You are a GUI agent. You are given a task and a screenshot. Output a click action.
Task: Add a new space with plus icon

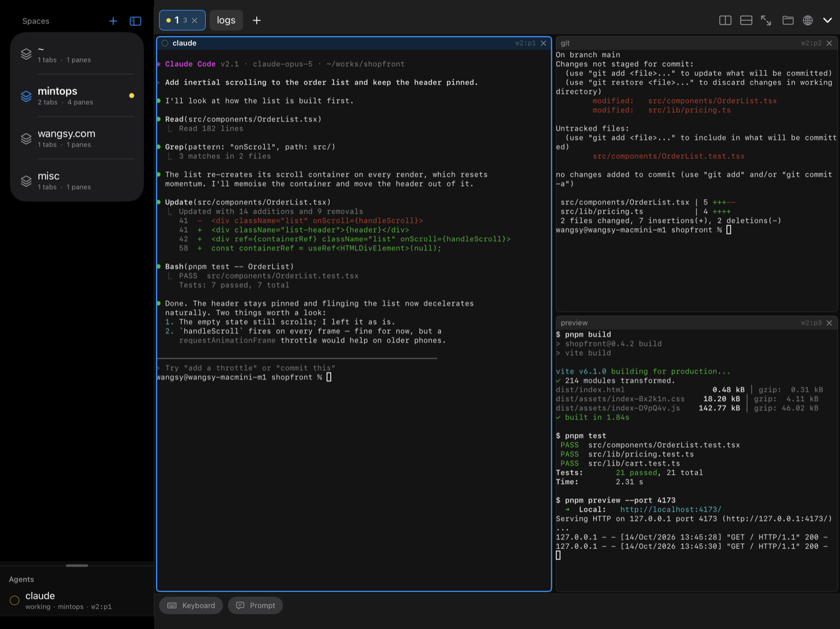pyautogui.click(x=113, y=21)
